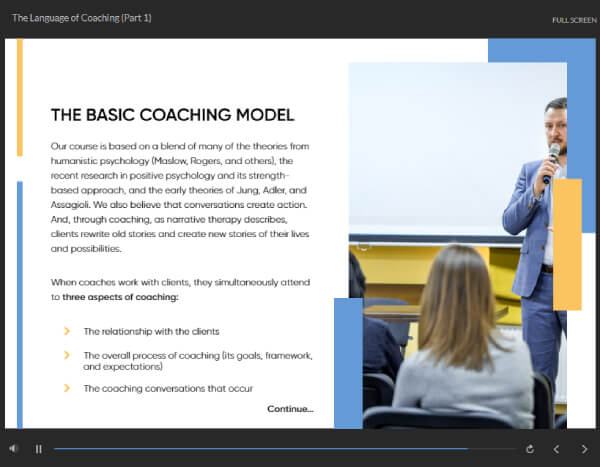This screenshot has width=600, height=467.
Task: Advance to the next slide using the right arrow
Action: point(585,449)
